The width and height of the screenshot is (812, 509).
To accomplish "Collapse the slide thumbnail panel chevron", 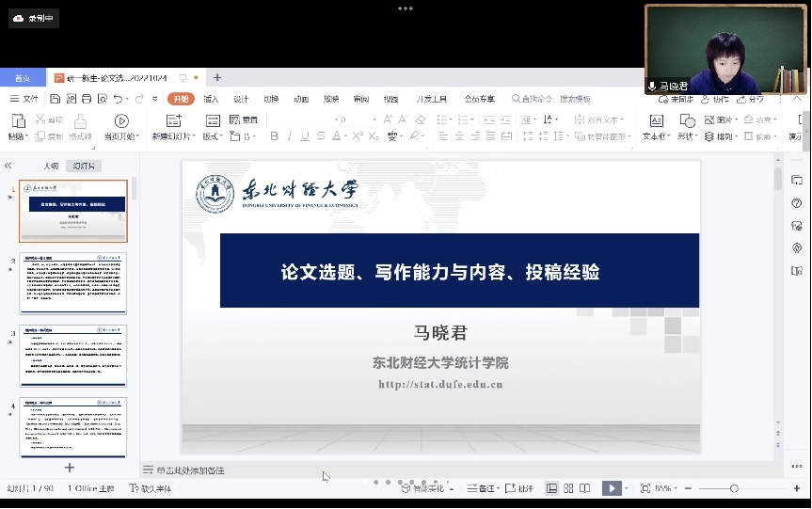I will 8,166.
